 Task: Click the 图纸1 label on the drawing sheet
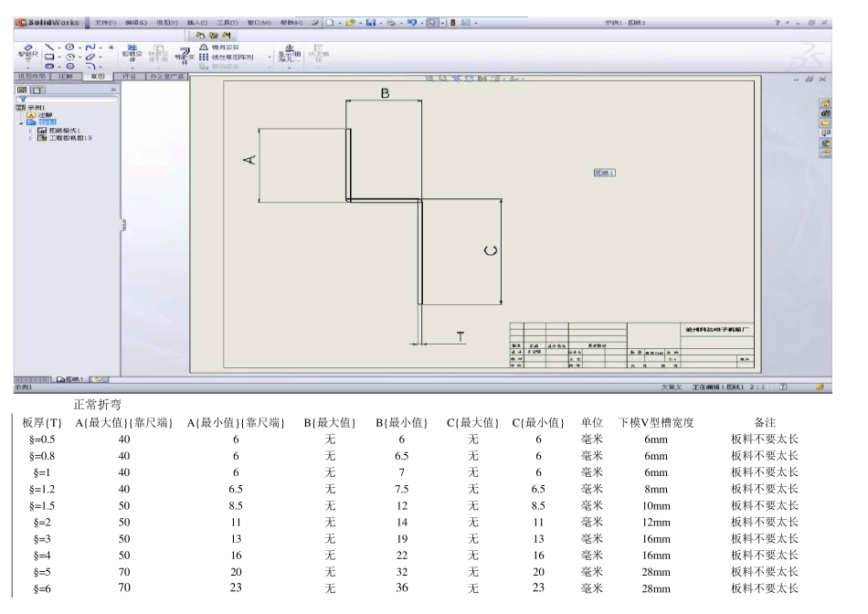605,172
